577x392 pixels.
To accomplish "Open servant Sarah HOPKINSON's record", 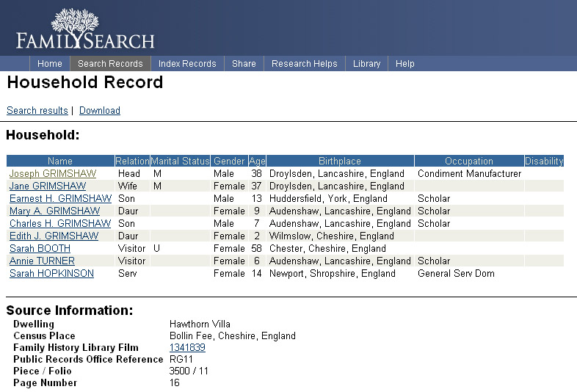I will tap(51, 273).
